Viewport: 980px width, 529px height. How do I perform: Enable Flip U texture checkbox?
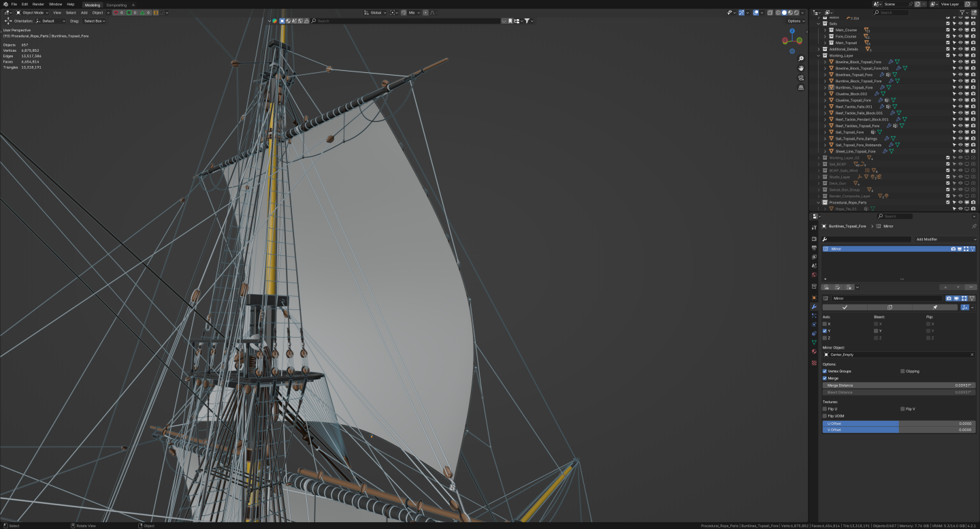tap(825, 408)
